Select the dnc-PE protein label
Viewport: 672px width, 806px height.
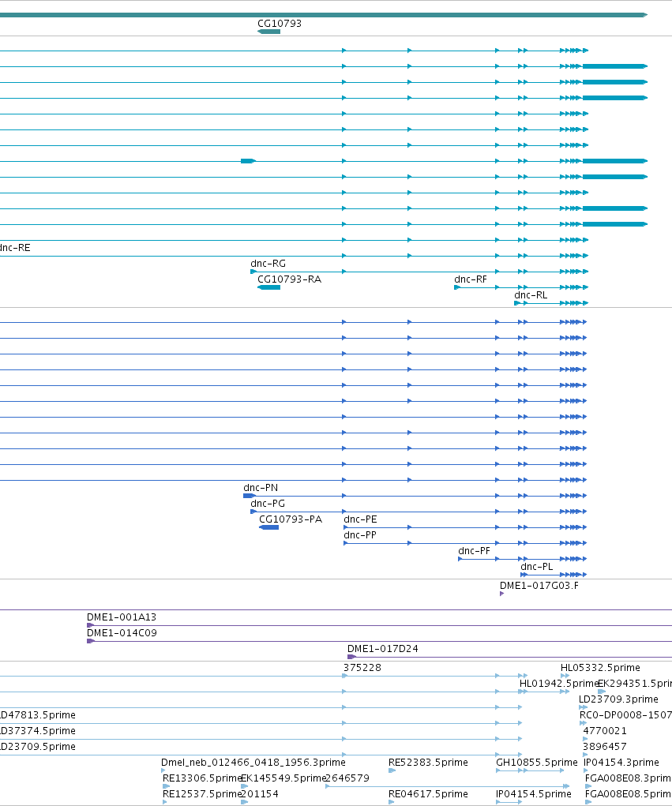pos(360,519)
